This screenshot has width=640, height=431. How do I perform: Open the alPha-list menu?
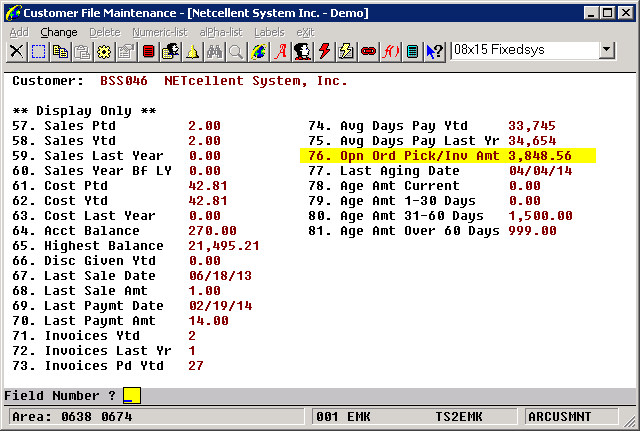tap(221, 32)
